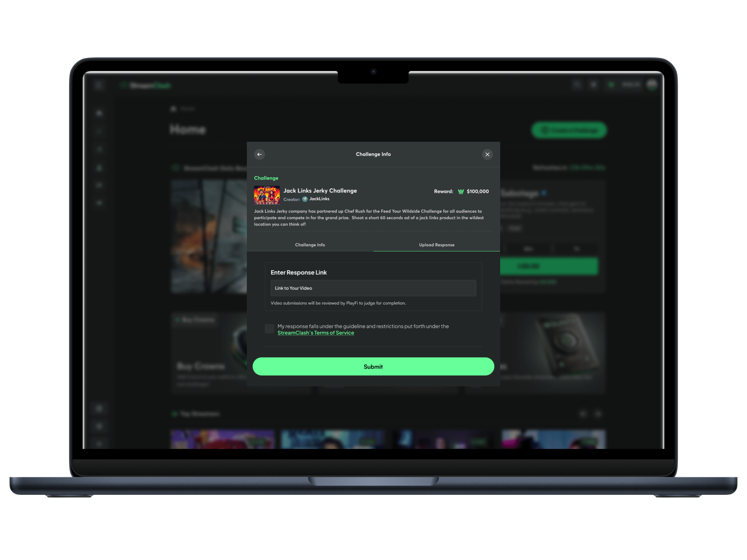Check the Terms of Service agreement checkbox
747x560 pixels.
pyautogui.click(x=269, y=329)
